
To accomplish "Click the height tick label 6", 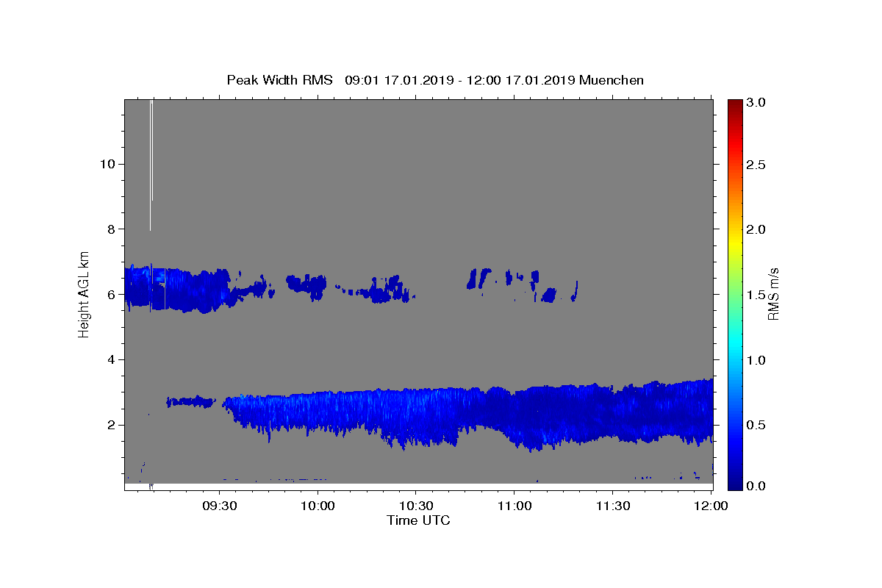I will (110, 295).
